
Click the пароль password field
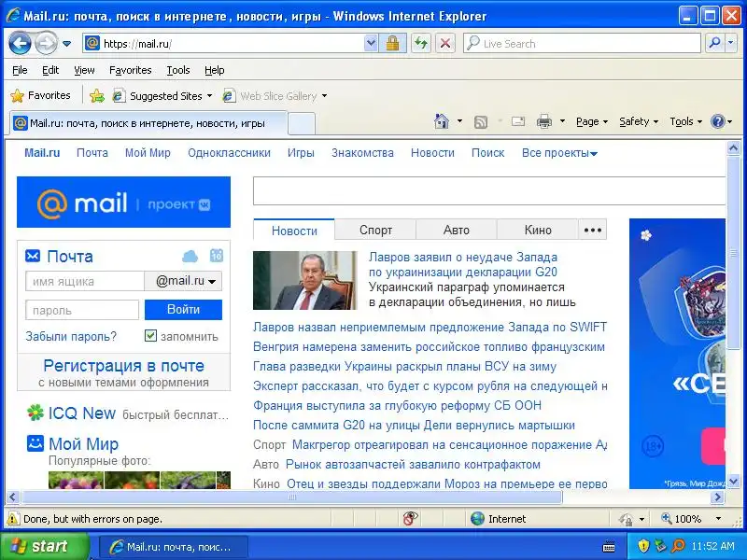pos(82,311)
